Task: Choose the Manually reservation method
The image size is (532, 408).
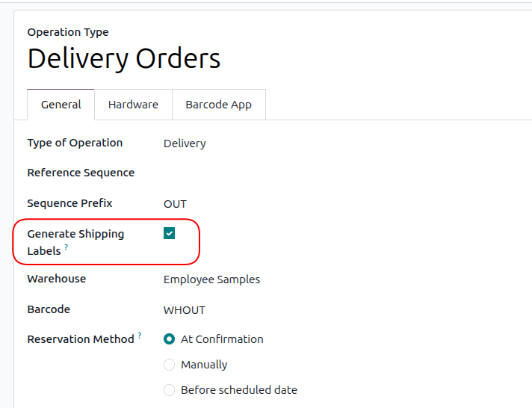Action: (169, 365)
